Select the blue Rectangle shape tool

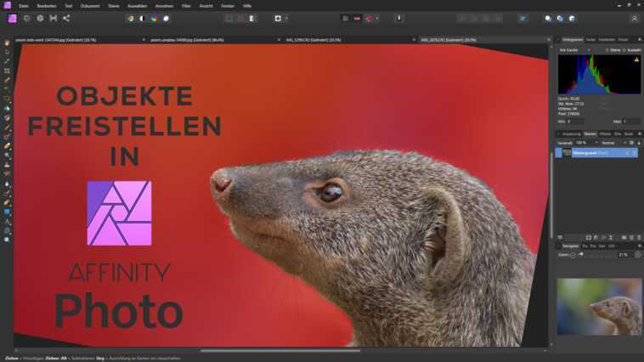tap(7, 212)
